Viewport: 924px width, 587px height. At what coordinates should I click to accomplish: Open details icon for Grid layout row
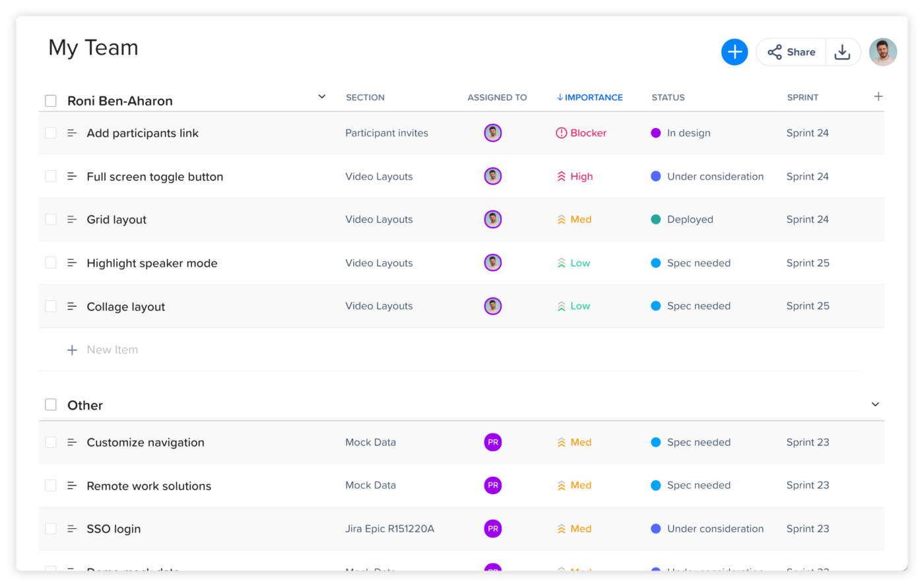click(x=72, y=220)
